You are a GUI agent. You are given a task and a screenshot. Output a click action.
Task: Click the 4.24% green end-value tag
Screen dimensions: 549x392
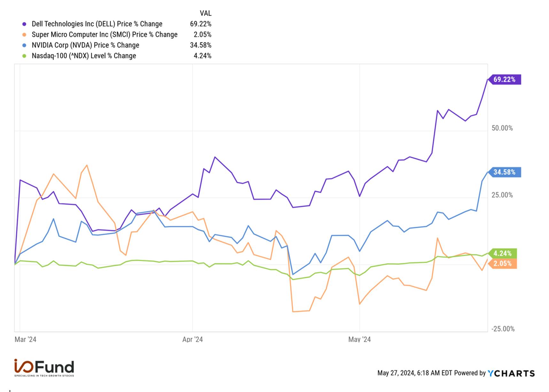[502, 253]
